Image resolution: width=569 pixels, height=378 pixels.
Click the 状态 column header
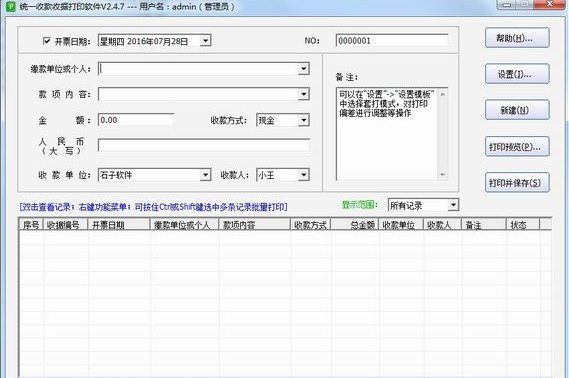[x=523, y=225]
